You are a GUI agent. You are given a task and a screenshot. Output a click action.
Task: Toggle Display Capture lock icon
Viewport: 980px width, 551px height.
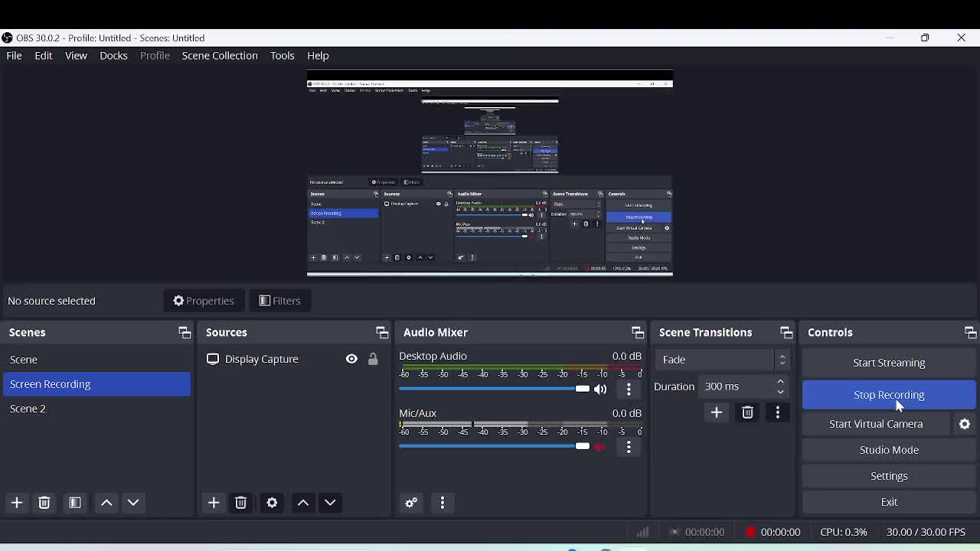[373, 359]
